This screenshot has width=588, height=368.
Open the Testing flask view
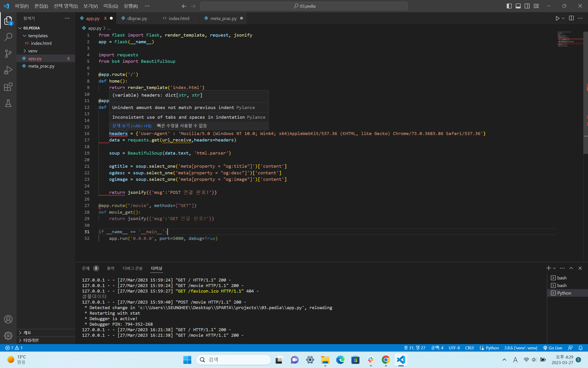(8, 103)
